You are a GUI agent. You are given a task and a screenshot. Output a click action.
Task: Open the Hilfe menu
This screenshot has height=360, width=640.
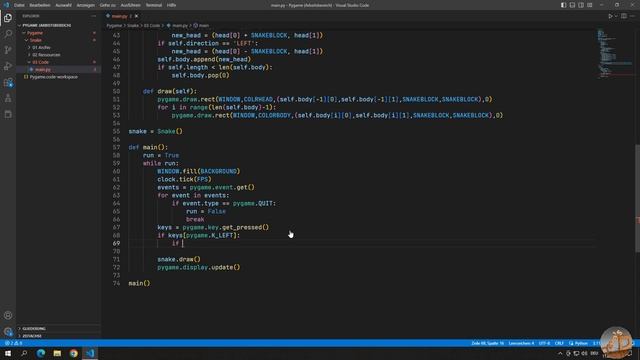point(171,5)
